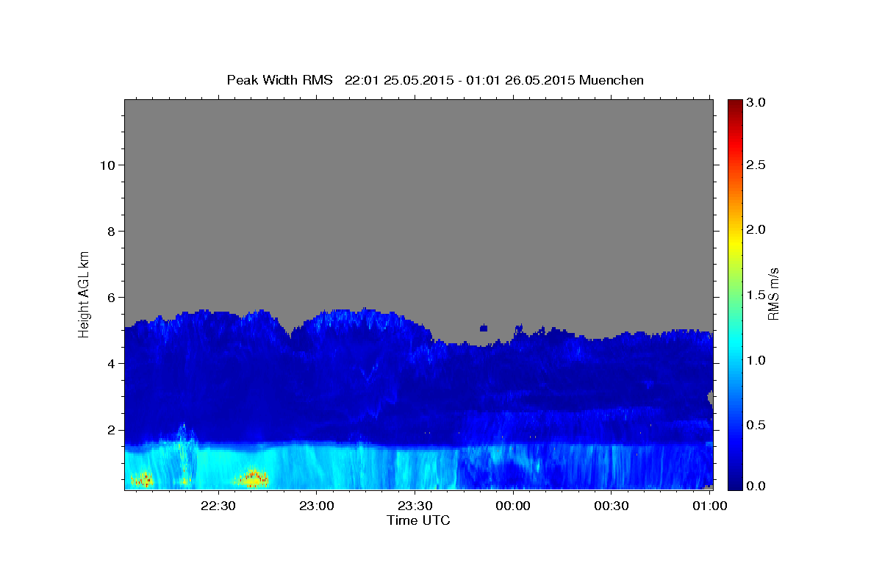Click the 'RMS m/s' colorbar label
Viewport: 882px width, 588px height.
pos(772,295)
